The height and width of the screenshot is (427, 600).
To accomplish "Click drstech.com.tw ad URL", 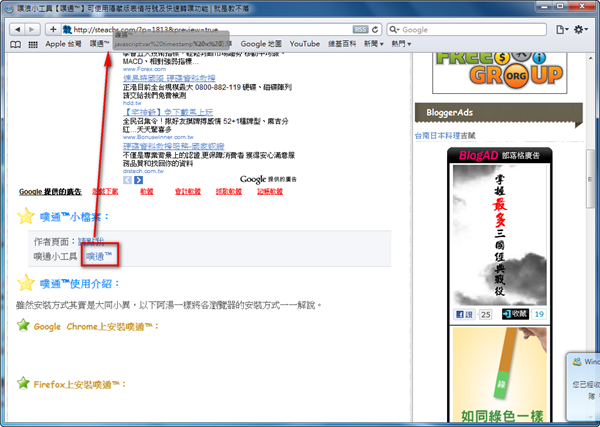I will click(x=143, y=171).
